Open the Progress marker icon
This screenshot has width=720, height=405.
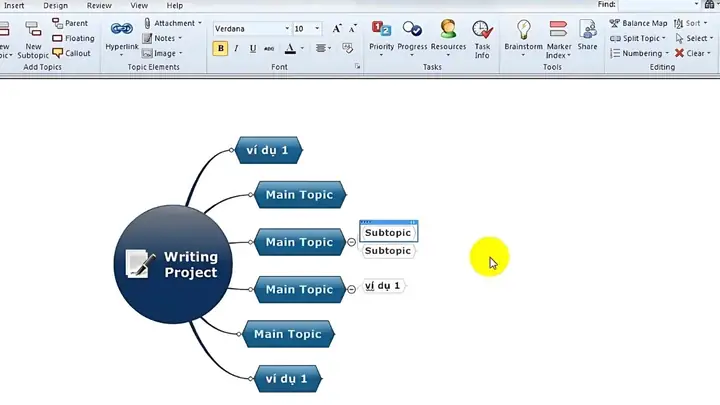412,39
